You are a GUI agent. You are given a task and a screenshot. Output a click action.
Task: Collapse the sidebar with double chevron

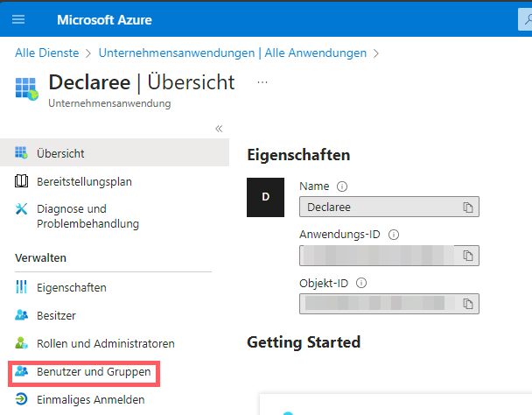click(219, 129)
